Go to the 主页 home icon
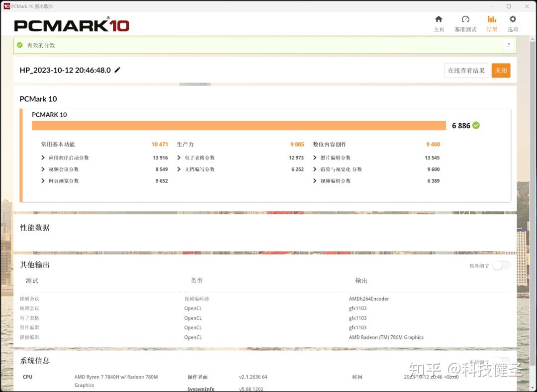 click(x=439, y=19)
